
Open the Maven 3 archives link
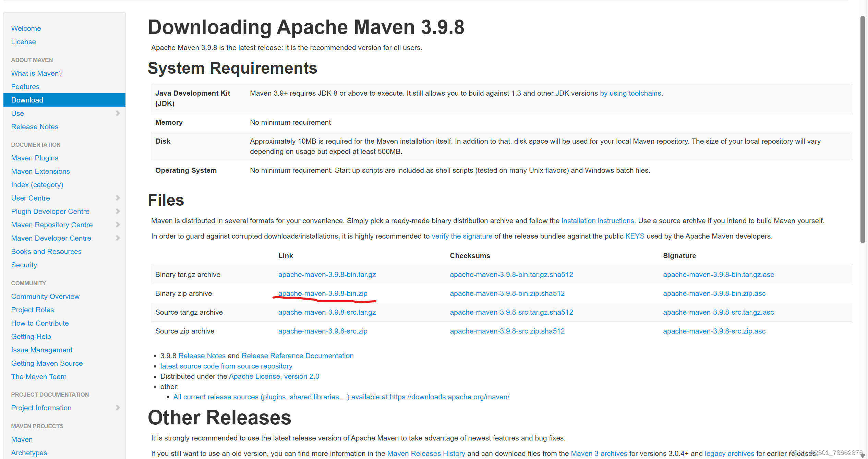click(599, 454)
